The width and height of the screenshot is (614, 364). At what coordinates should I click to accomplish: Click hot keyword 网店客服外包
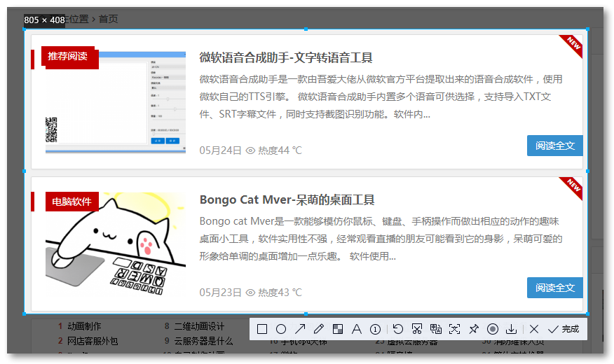point(93,341)
